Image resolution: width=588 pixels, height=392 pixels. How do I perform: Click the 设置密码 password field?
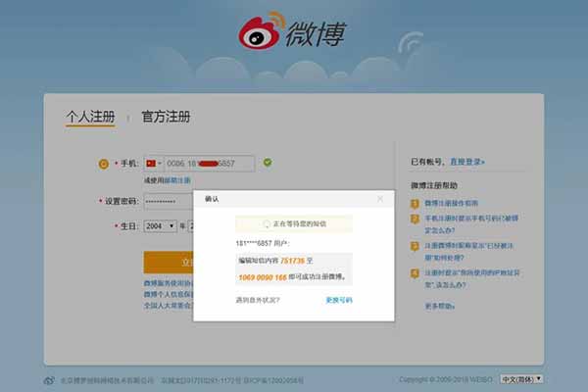[169, 202]
